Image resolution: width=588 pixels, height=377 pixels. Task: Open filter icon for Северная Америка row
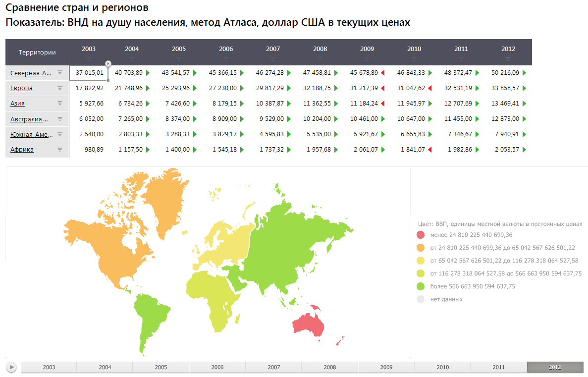click(59, 72)
